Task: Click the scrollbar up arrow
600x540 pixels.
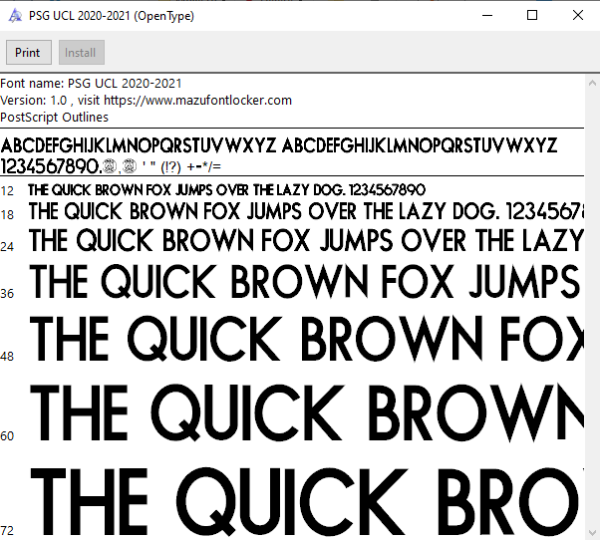Action: [592, 83]
